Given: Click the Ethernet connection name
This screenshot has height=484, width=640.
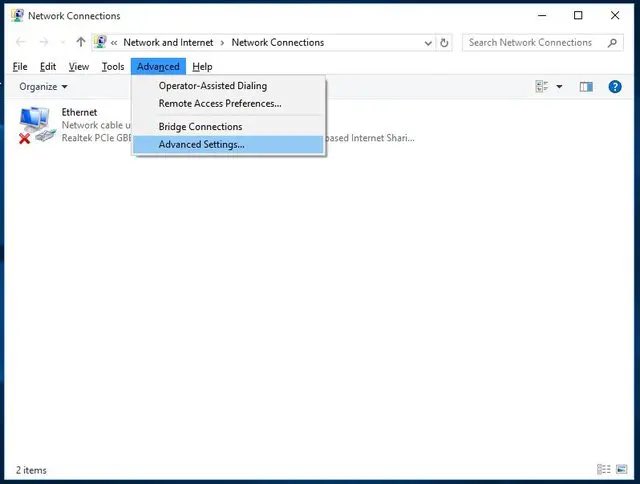Looking at the screenshot, I should (x=79, y=112).
